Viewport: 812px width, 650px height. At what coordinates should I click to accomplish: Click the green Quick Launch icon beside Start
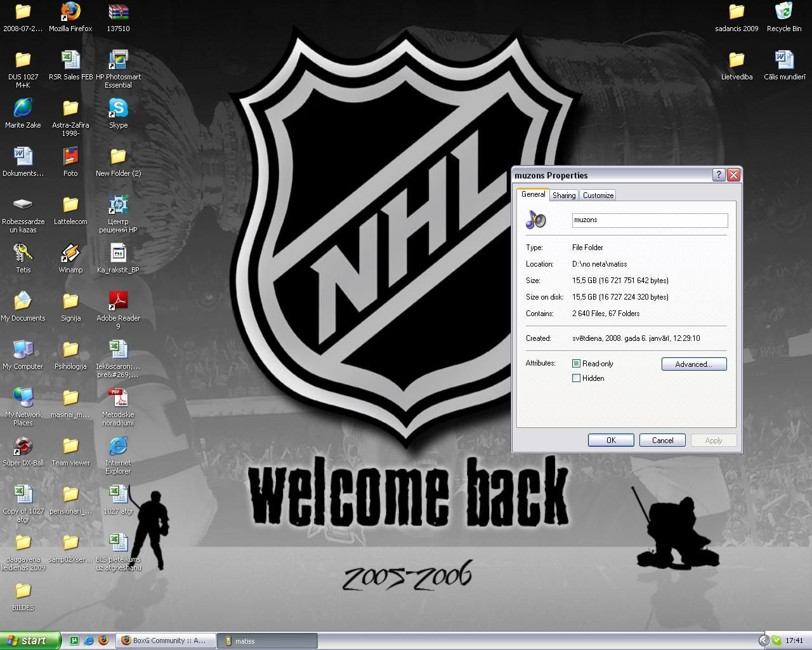pos(74,641)
